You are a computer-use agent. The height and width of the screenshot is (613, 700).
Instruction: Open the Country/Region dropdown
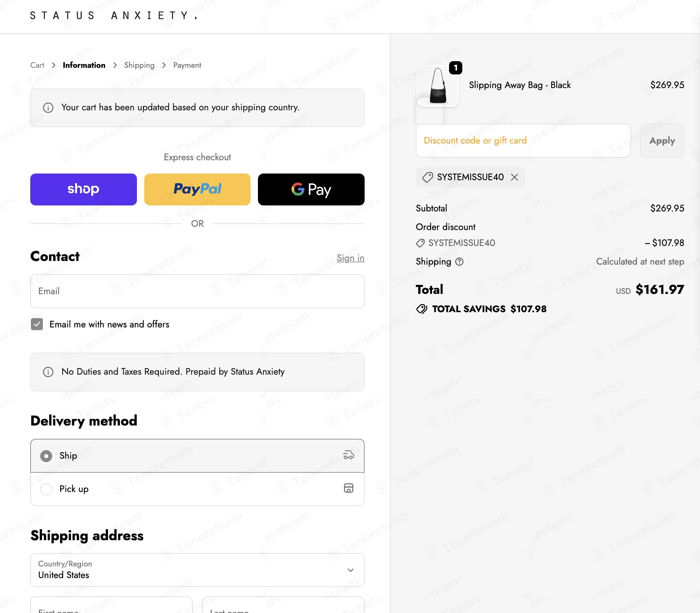click(x=197, y=570)
